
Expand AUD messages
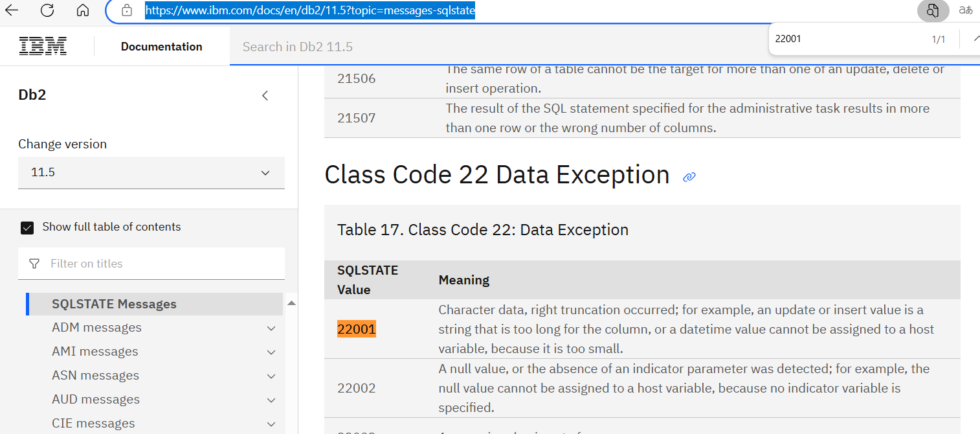pyautogui.click(x=271, y=400)
